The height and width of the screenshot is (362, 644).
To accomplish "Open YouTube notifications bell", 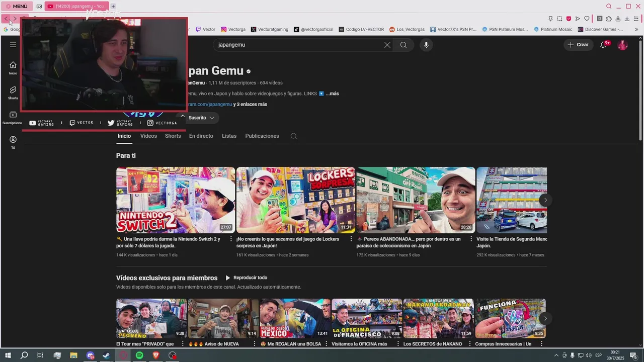I will [x=603, y=45].
